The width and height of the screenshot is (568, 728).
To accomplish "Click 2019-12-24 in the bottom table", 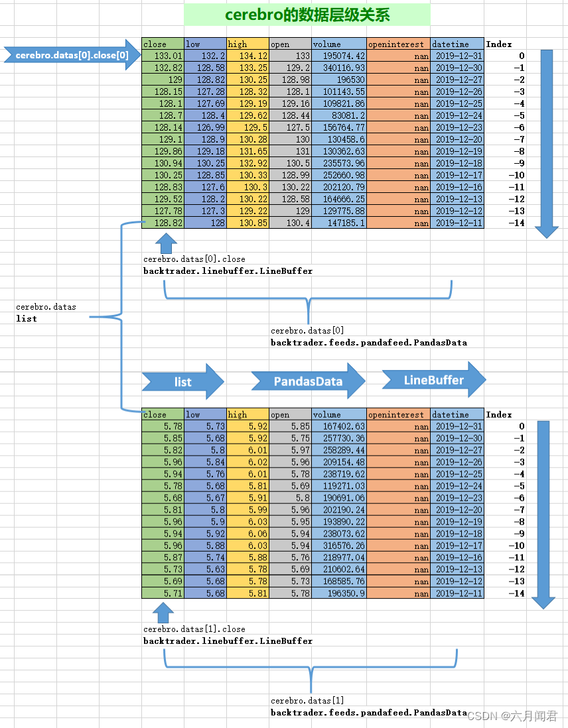I will [457, 486].
